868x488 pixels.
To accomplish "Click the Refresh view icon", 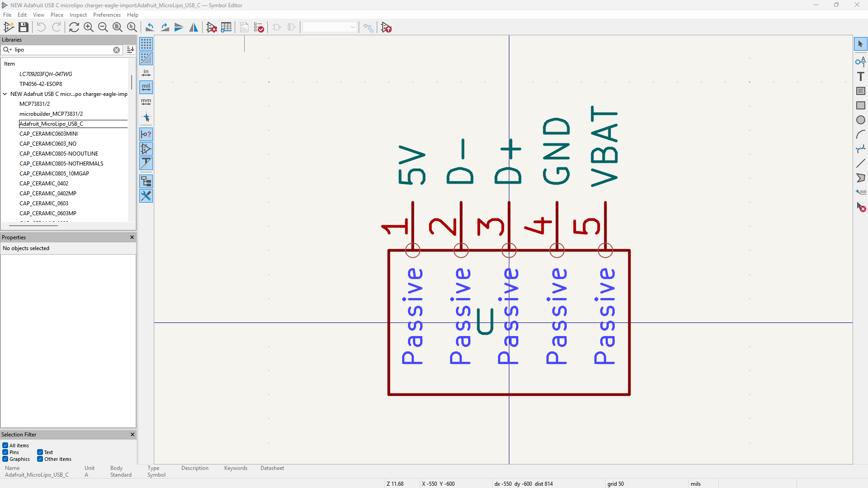I will tap(74, 27).
